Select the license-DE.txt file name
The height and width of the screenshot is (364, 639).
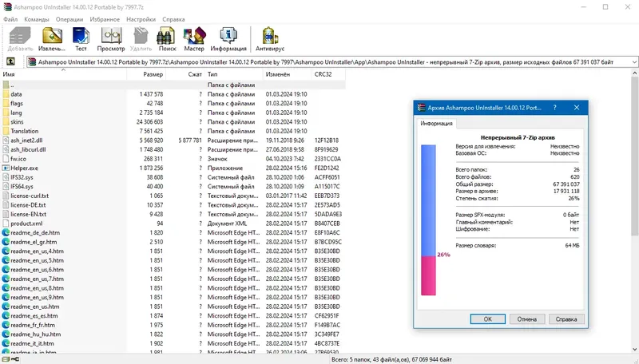[28, 205]
